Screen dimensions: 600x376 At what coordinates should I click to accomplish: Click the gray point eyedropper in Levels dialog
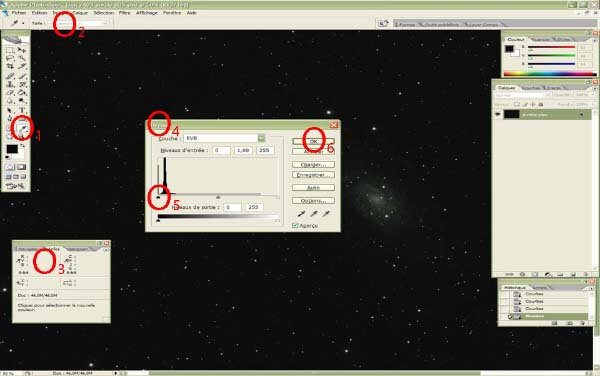pos(314,214)
